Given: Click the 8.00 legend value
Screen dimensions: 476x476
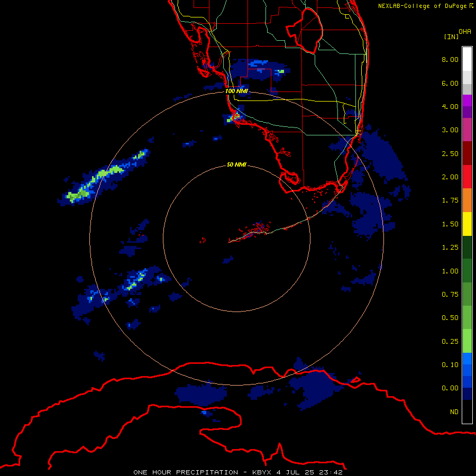Looking at the screenshot, I should [450, 59].
